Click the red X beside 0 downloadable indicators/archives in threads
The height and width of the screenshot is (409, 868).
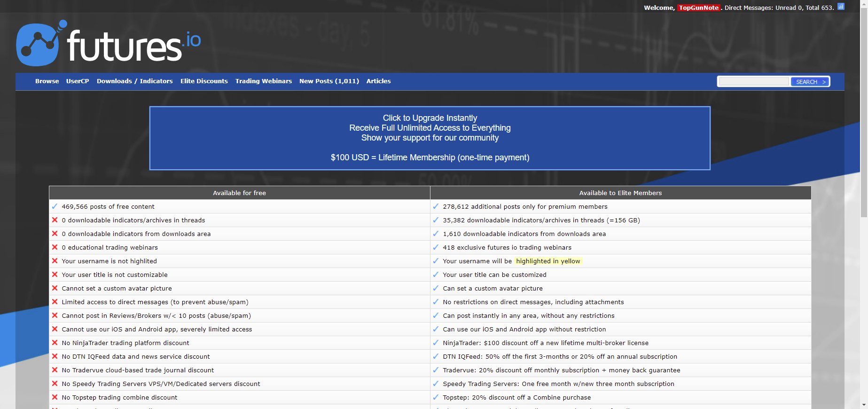(55, 220)
